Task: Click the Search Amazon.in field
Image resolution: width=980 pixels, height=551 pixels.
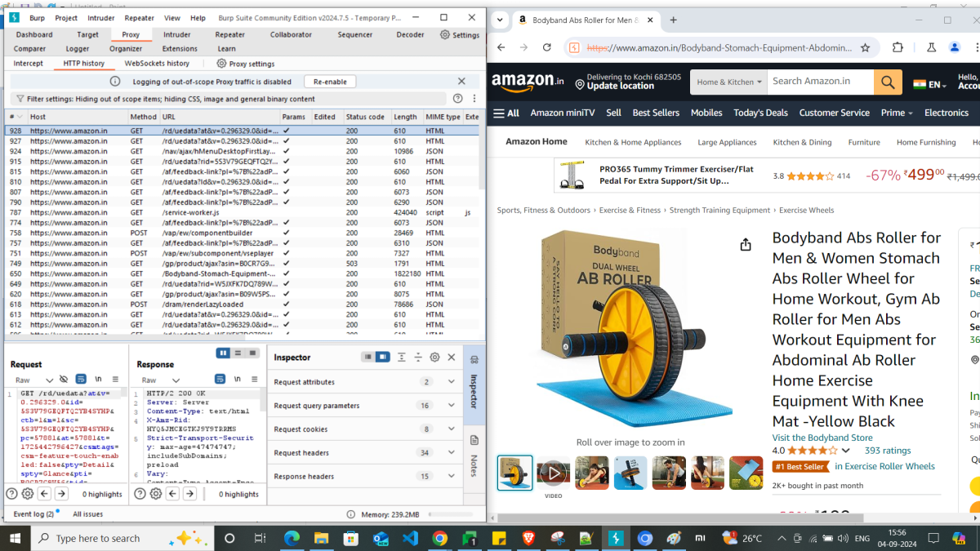Action: (x=821, y=82)
